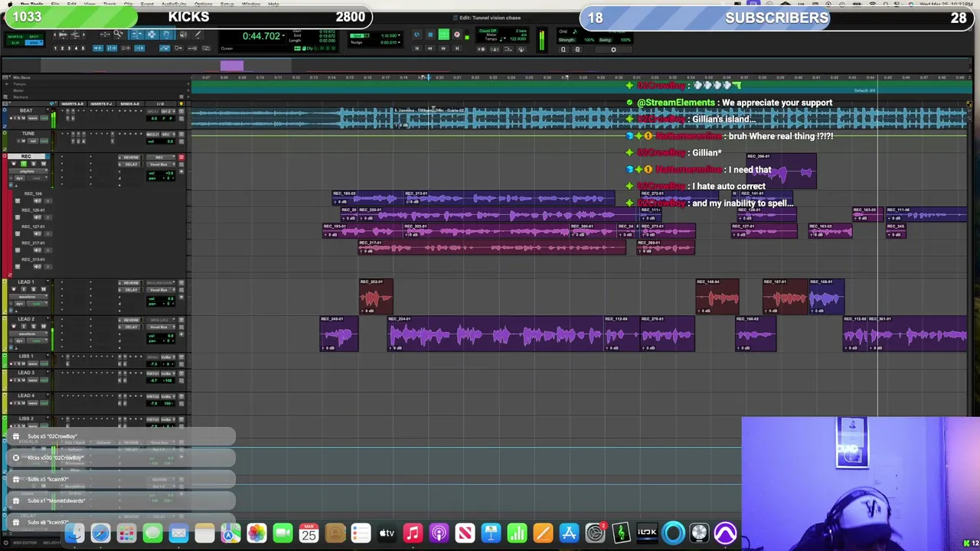Open the File menu
This screenshot has width=980, height=551.
tap(55, 4)
